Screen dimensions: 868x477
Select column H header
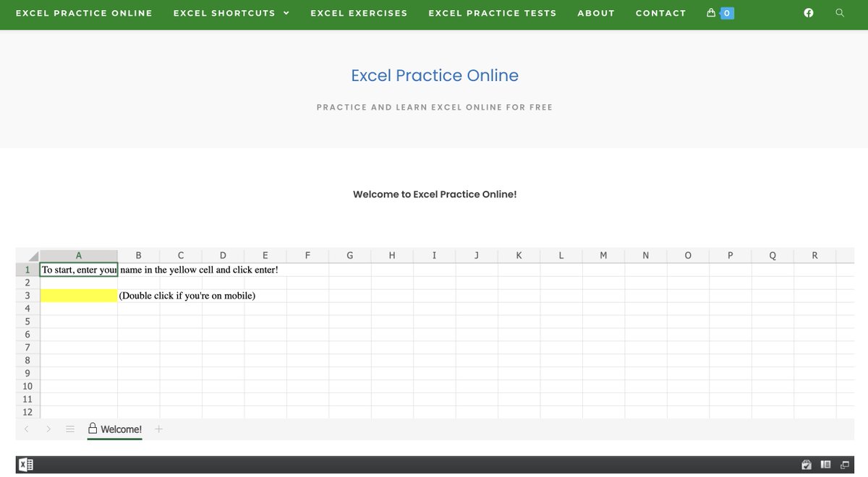pyautogui.click(x=392, y=255)
